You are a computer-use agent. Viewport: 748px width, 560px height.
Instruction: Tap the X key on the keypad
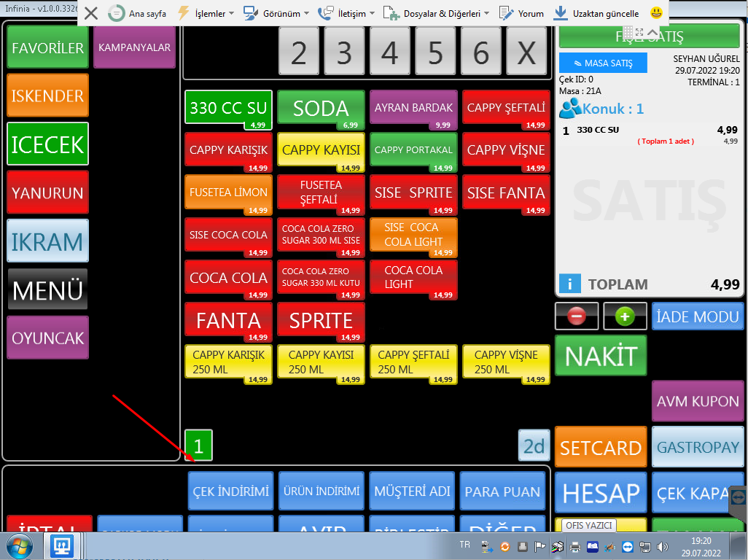(x=526, y=51)
